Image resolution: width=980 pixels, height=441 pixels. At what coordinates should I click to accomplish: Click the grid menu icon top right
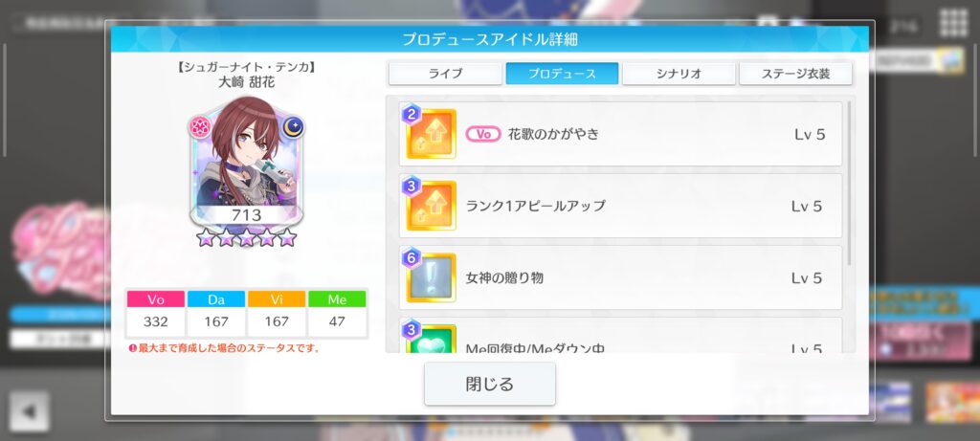point(953,23)
